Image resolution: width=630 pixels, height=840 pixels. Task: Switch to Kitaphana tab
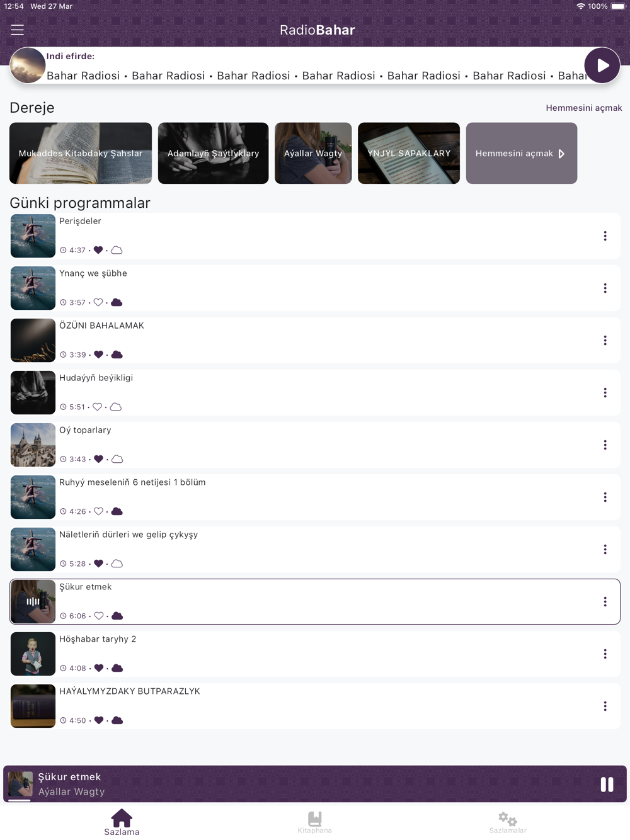point(314,822)
